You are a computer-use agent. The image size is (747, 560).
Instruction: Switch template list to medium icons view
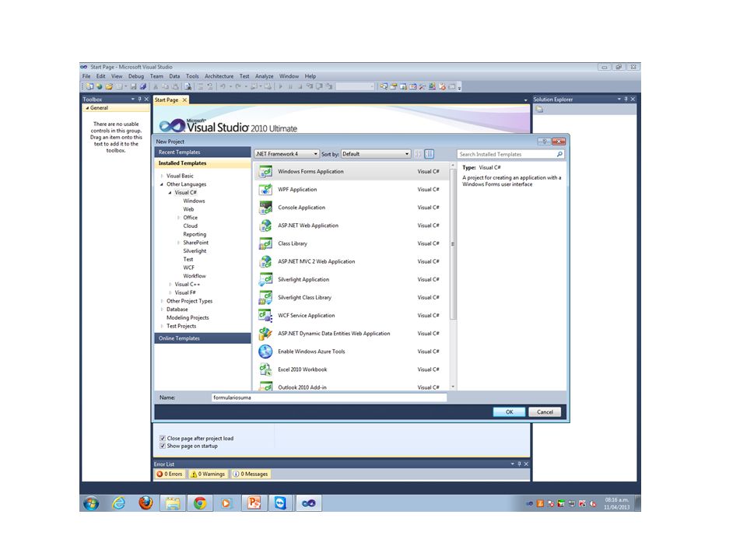pyautogui.click(x=430, y=154)
